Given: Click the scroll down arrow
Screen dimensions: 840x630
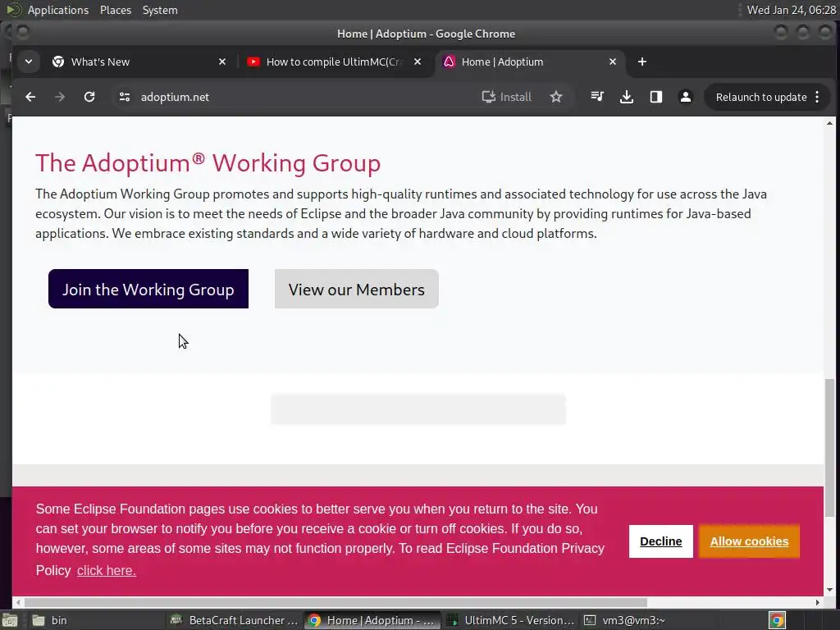Looking at the screenshot, I should [x=829, y=589].
